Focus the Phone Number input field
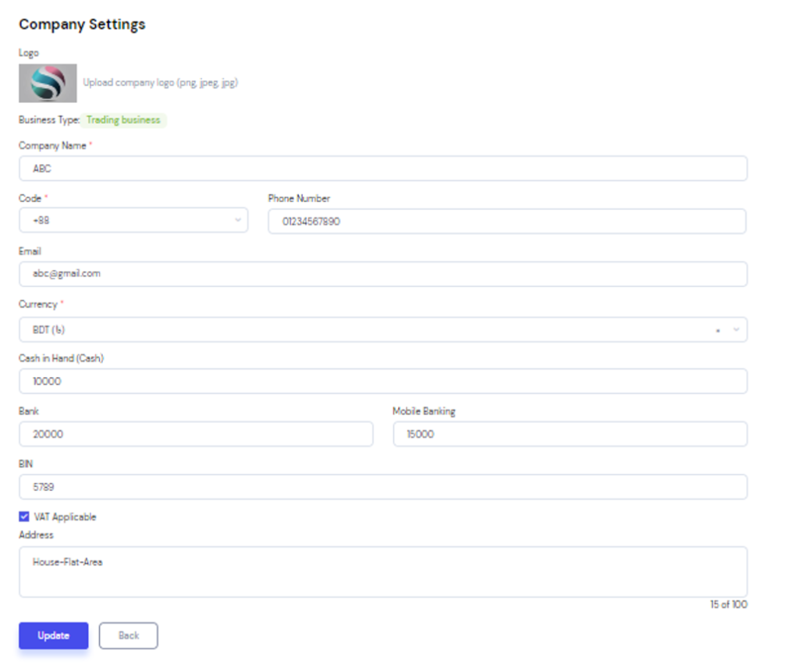This screenshot has height=672, width=799. click(507, 222)
